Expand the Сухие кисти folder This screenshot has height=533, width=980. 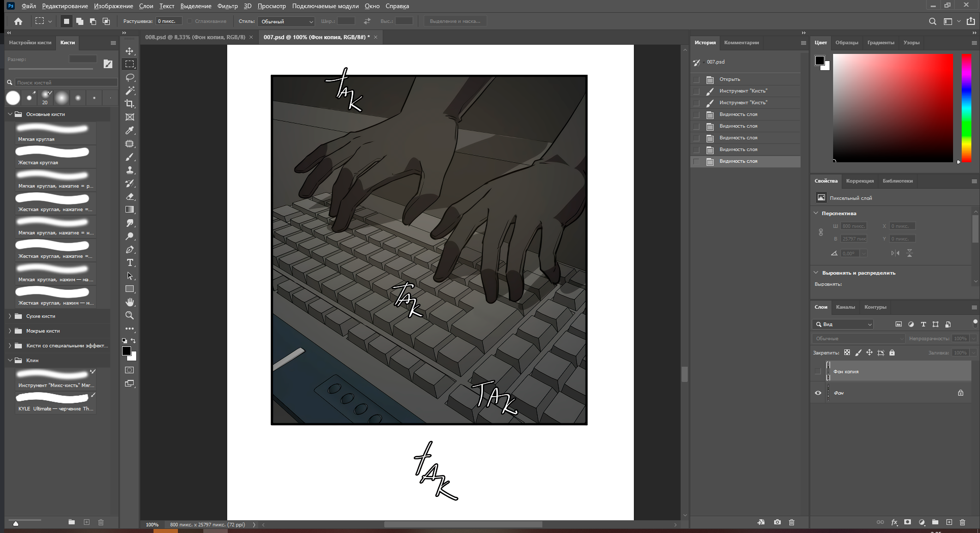click(10, 316)
